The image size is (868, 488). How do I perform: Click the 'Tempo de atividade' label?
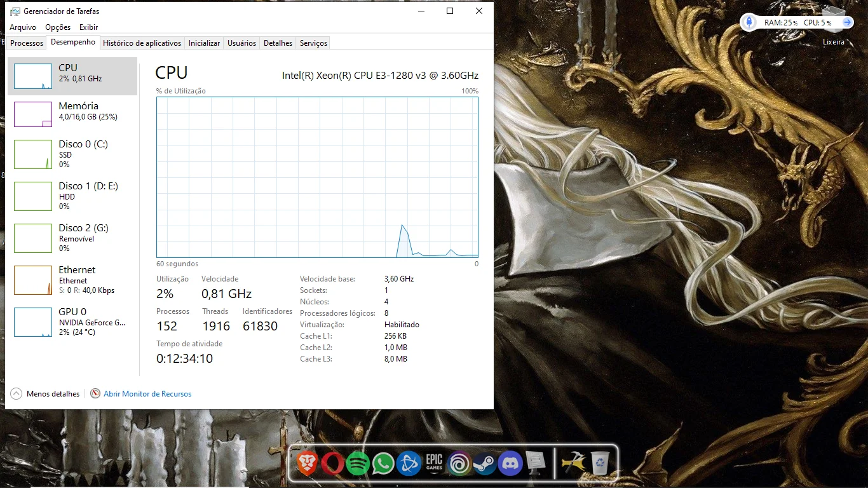189,344
